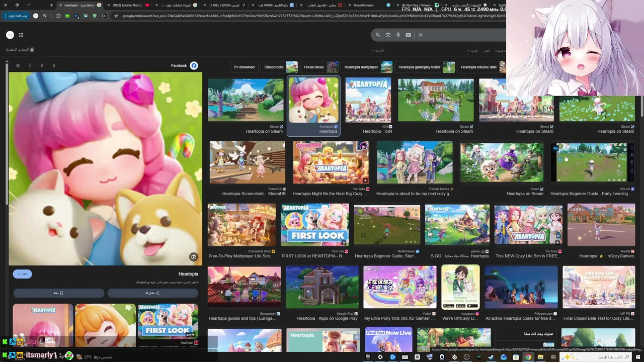Open related orange-haired character thumbnail
Image resolution: width=644 pixels, height=362 pixels.
point(105,324)
